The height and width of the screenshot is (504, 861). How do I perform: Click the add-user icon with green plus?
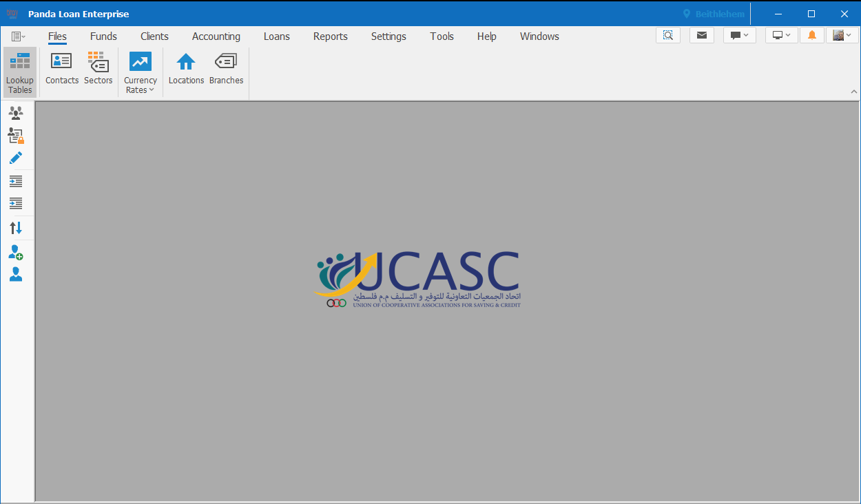point(16,253)
